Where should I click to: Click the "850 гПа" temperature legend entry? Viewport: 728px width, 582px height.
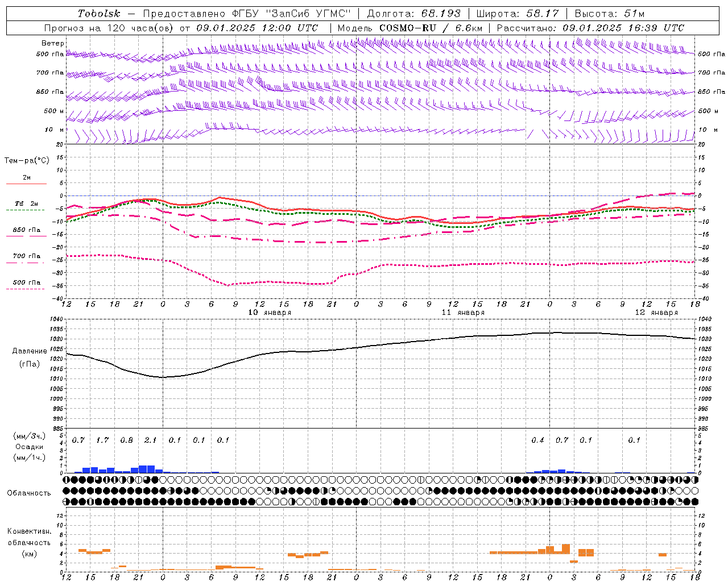click(27, 230)
